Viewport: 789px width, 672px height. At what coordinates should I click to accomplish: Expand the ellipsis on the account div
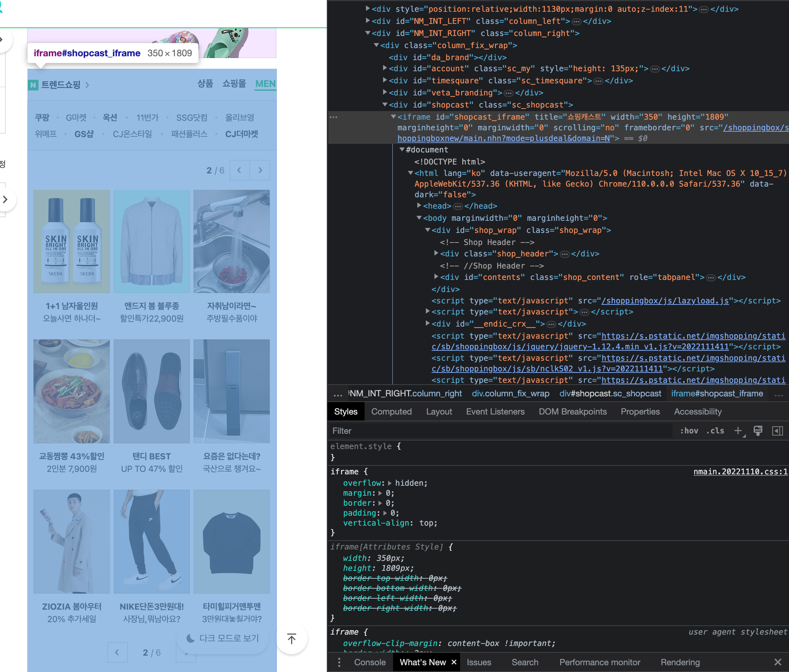pyautogui.click(x=655, y=69)
